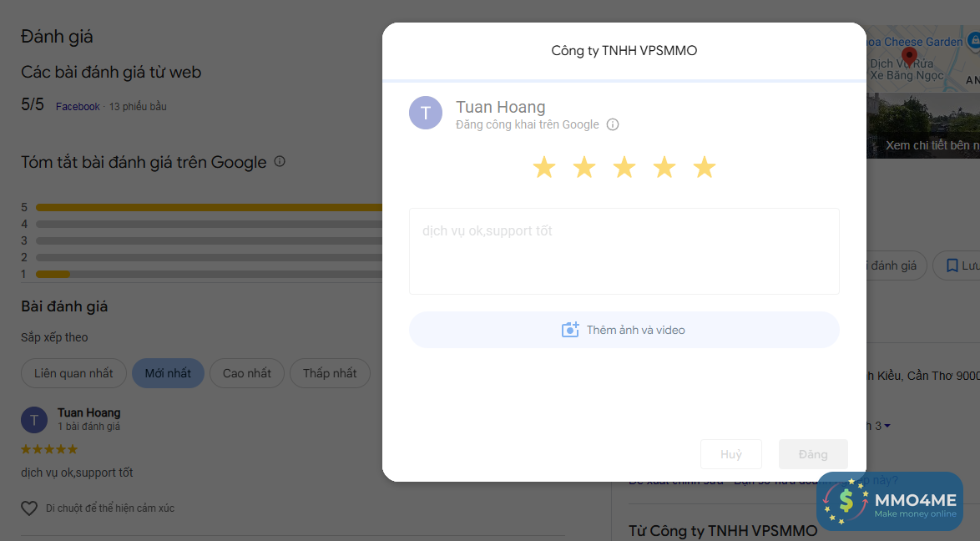The width and height of the screenshot is (980, 541).
Task: Click the Di chuột để thể hiện cảm xúc text
Action: pos(110,508)
